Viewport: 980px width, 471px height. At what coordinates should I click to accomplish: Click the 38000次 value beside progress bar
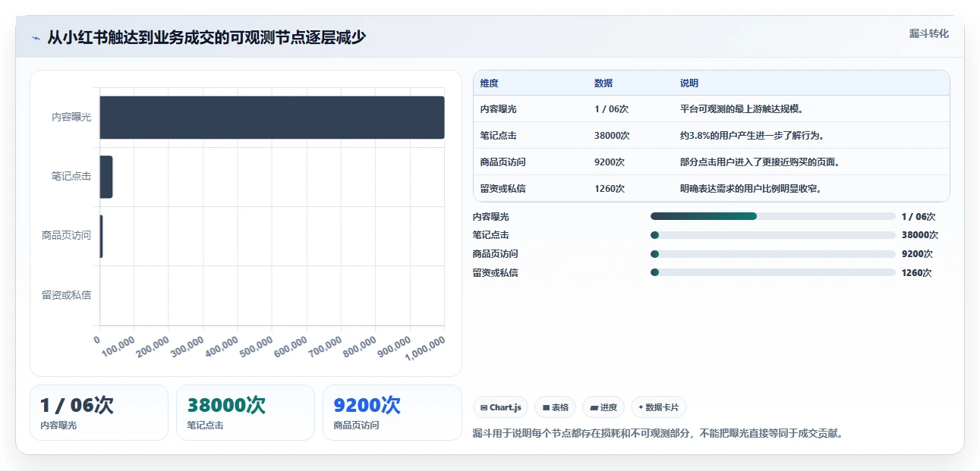[x=920, y=235]
